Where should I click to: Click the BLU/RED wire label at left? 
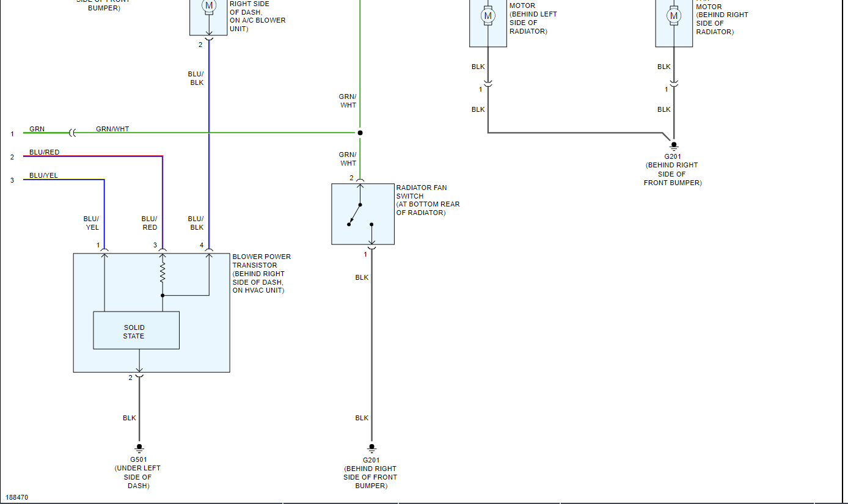point(45,152)
